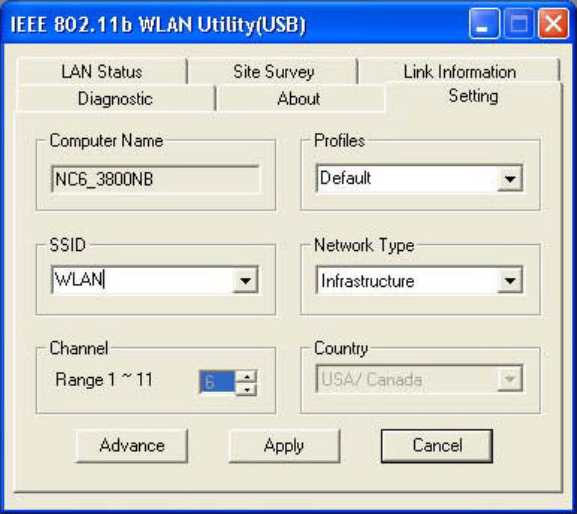
Task: Click the disabled Country dropdown
Action: (x=419, y=379)
